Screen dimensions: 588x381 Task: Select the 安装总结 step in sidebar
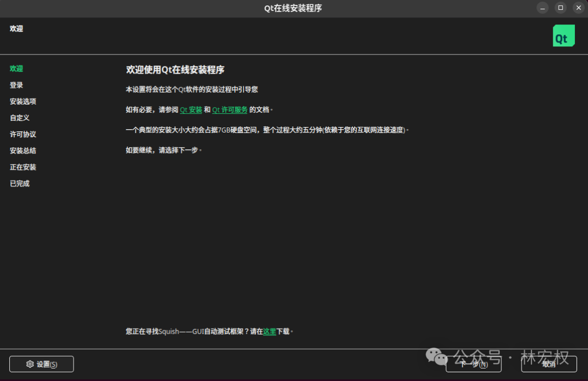click(23, 150)
